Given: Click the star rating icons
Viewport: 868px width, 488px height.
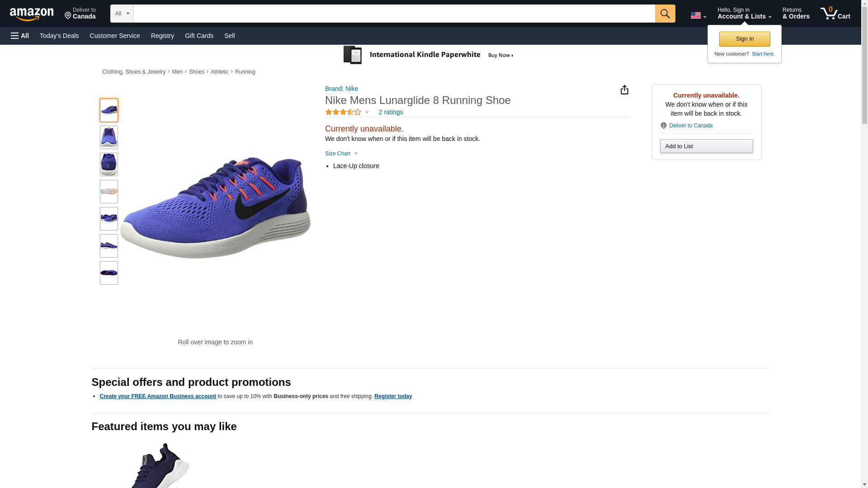Looking at the screenshot, I should point(343,112).
